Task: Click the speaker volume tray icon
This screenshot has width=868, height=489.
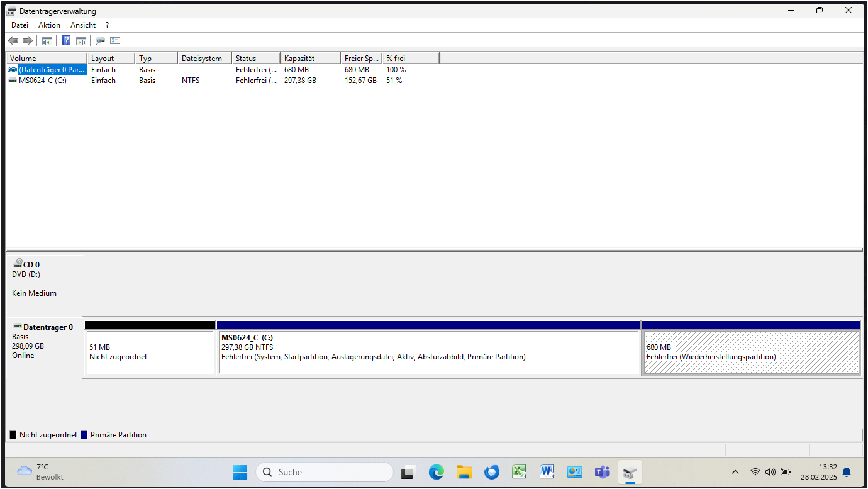Action: pyautogui.click(x=770, y=472)
